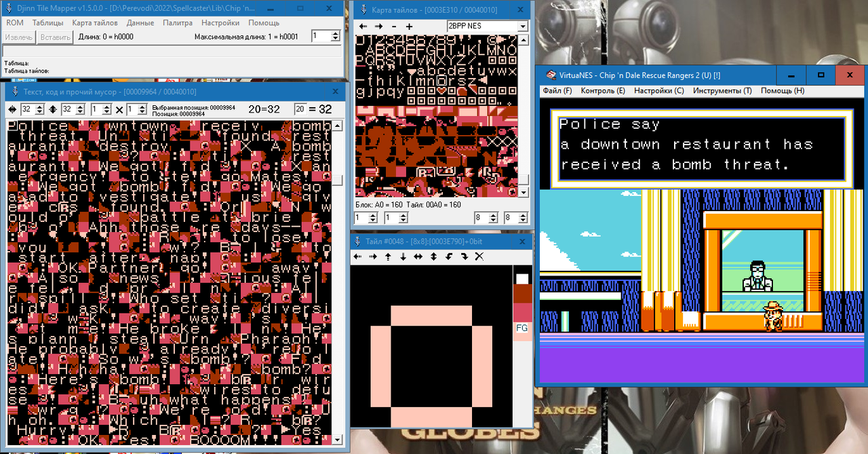Open Контроль (E) menu in VirtuaNES
This screenshot has width=868, height=454.
pos(603,90)
